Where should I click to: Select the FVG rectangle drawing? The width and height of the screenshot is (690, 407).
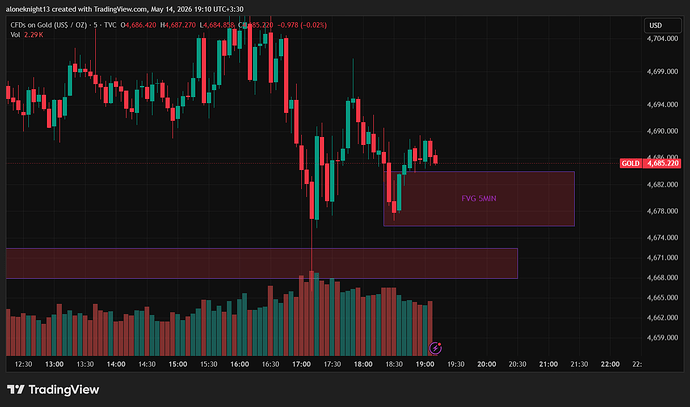point(479,198)
